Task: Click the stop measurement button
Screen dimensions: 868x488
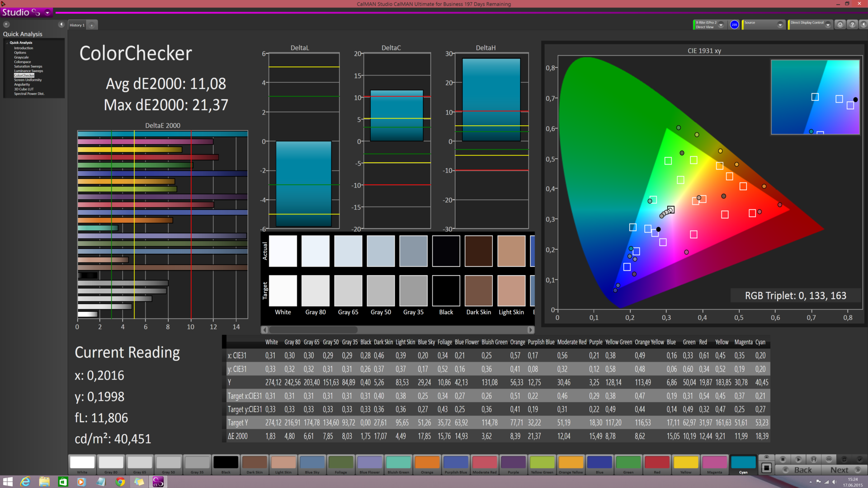Action: pyautogui.click(x=783, y=459)
